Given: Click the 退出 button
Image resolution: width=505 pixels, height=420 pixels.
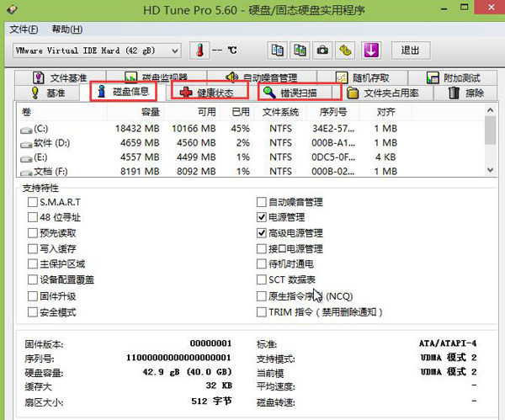Looking at the screenshot, I should click(x=411, y=51).
